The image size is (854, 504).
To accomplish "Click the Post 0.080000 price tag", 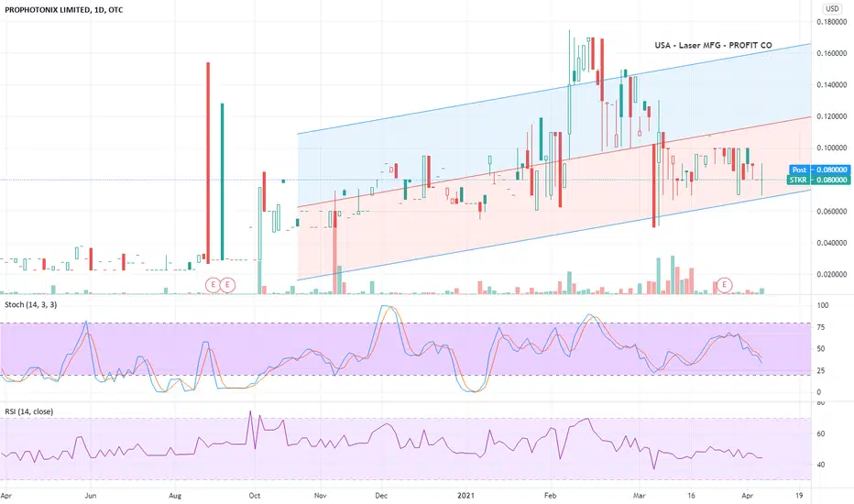I will tap(820, 170).
